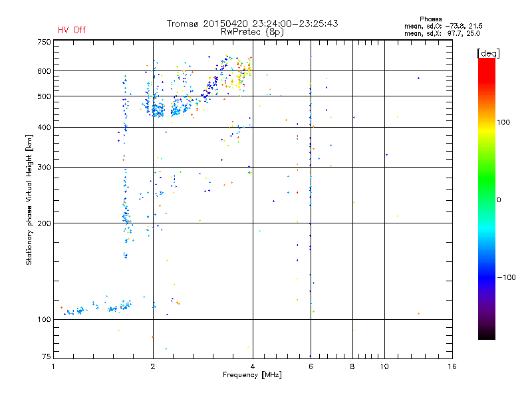Click the y-axis label '500'
This screenshot has width=532, height=399.
pyautogui.click(x=44, y=96)
